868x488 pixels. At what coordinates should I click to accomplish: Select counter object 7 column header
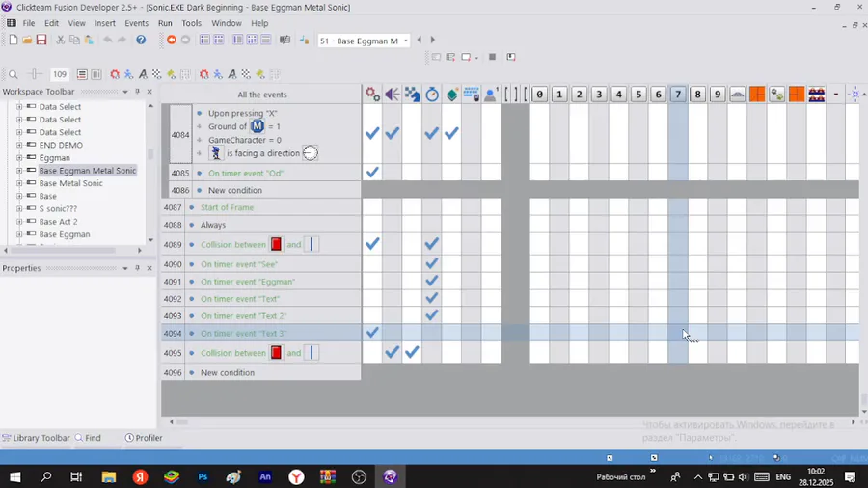tap(678, 95)
